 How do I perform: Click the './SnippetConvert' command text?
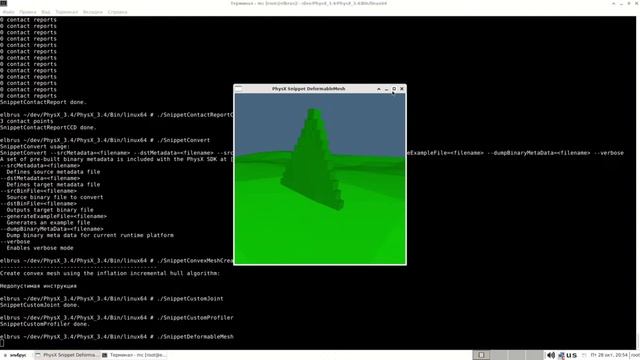coord(183,140)
